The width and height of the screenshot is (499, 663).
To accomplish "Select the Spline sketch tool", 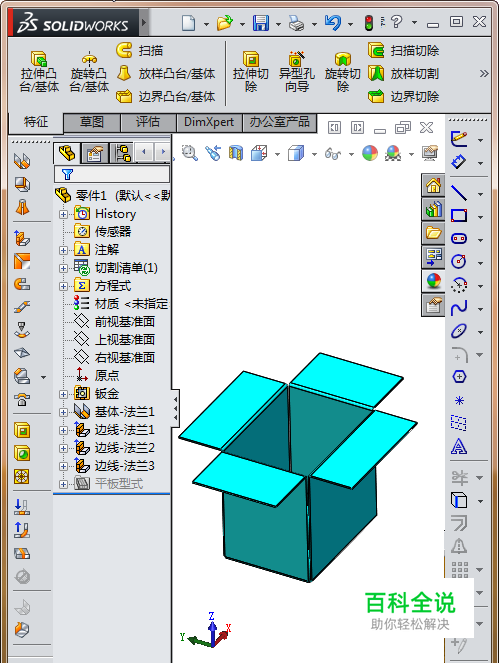I will (x=459, y=308).
